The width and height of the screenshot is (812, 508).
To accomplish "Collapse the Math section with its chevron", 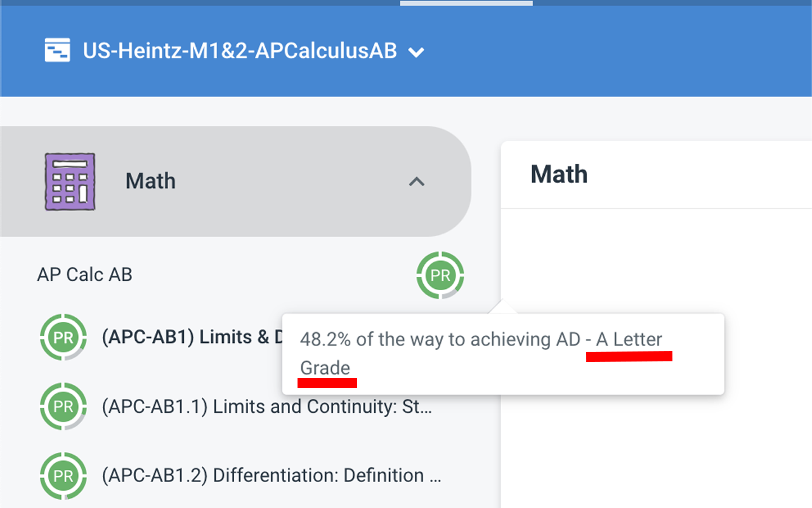I will (x=416, y=182).
